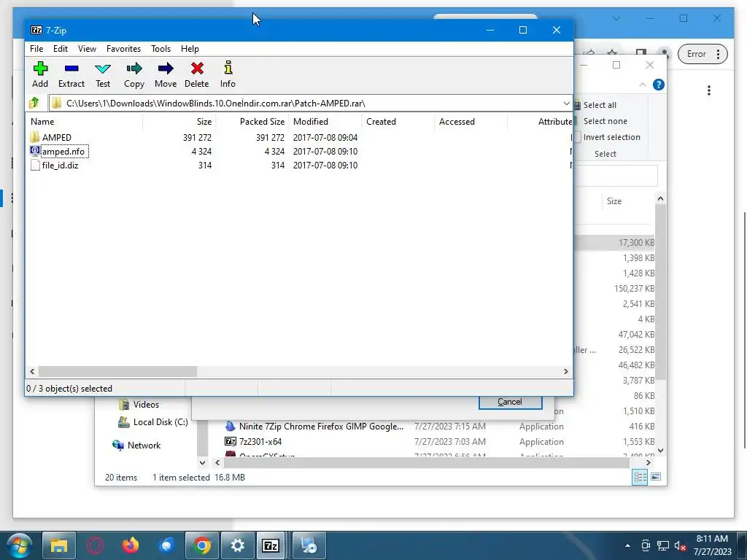Select the Move toolbar icon

coord(166,74)
